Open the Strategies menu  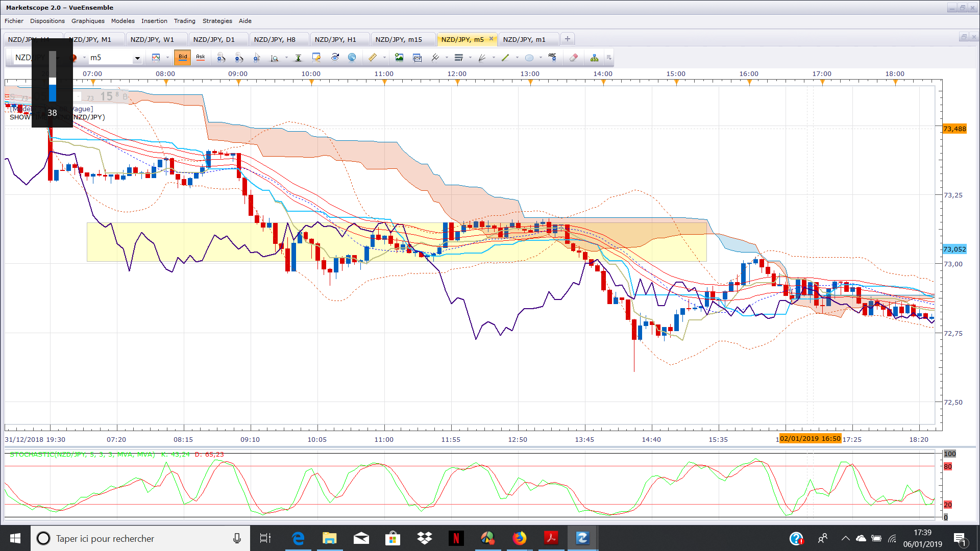(x=217, y=21)
